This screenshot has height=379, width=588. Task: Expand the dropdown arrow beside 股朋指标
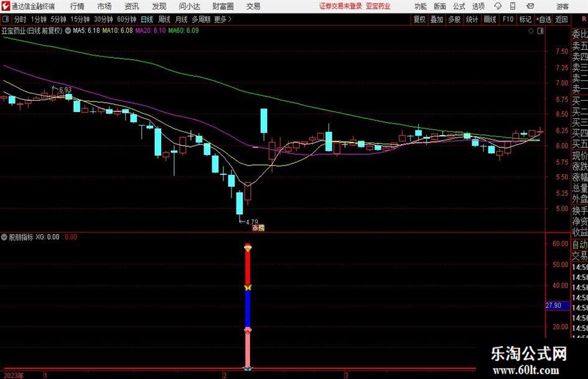[4, 236]
